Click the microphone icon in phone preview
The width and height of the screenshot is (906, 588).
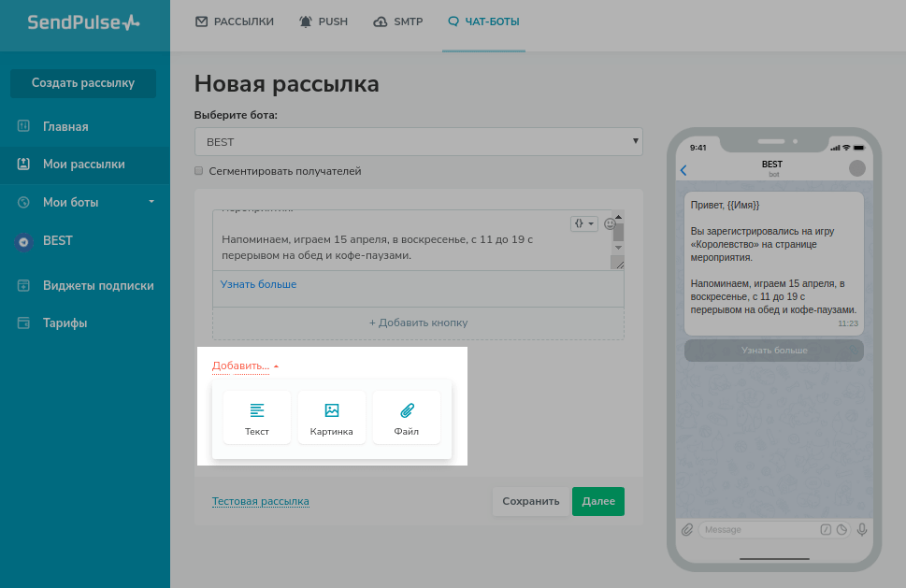click(x=862, y=530)
